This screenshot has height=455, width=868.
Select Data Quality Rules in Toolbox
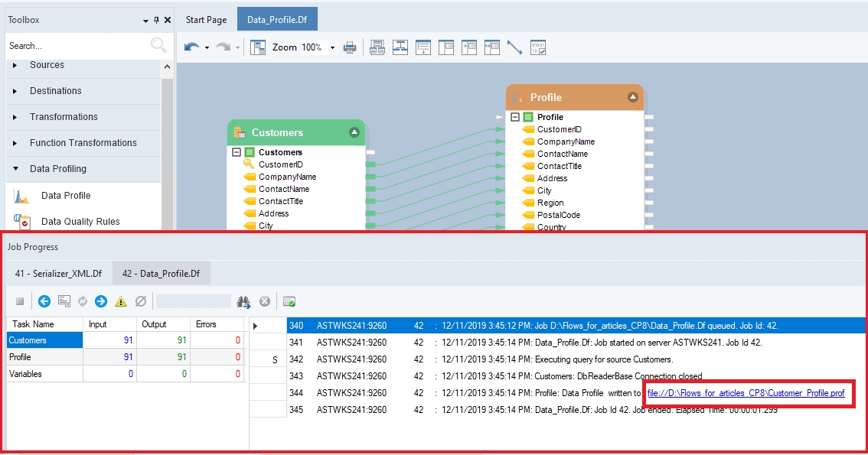(x=80, y=222)
